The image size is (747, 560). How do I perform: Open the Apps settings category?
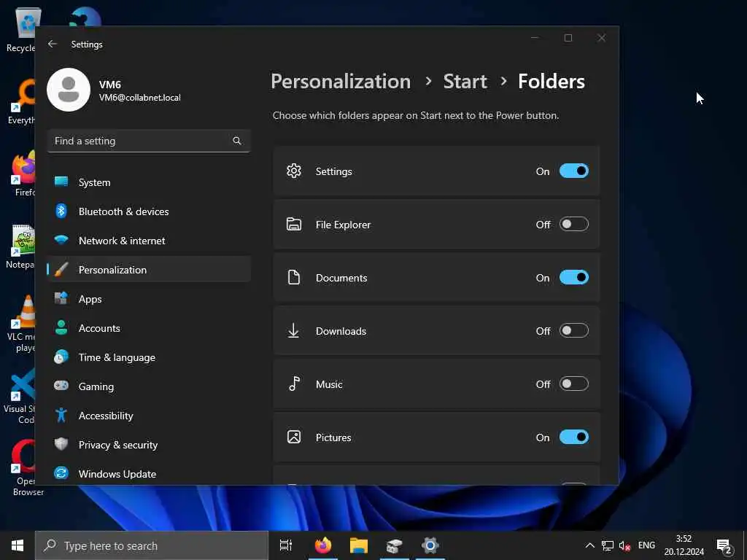tap(149, 299)
